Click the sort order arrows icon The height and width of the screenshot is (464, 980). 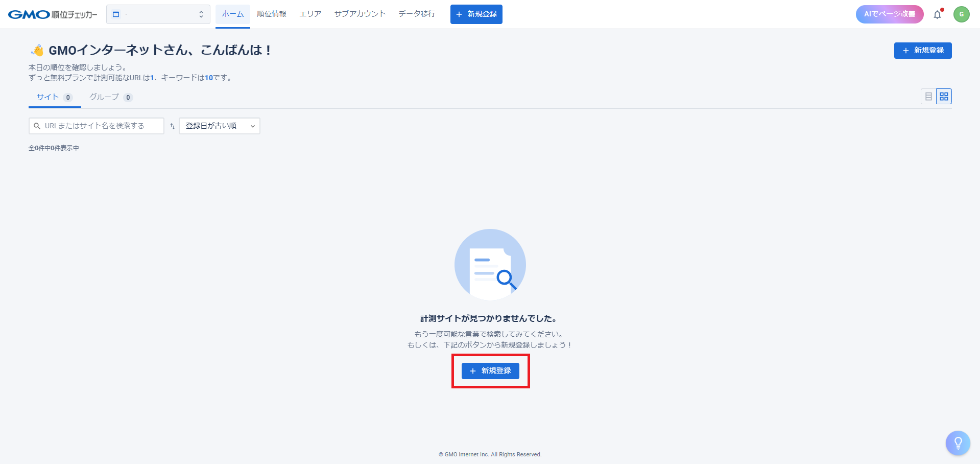173,126
